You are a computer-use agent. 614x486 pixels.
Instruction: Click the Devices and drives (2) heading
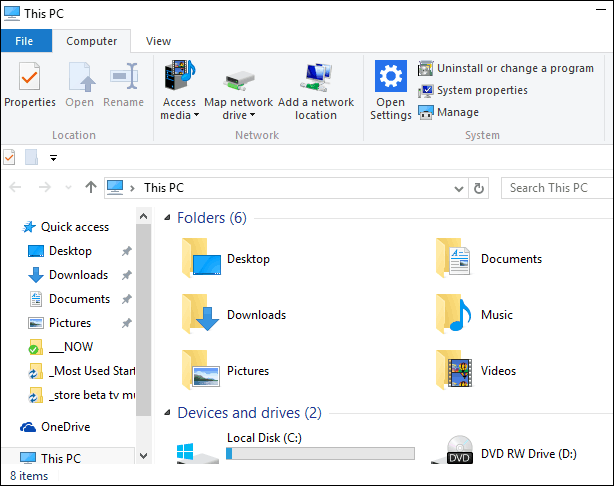249,413
